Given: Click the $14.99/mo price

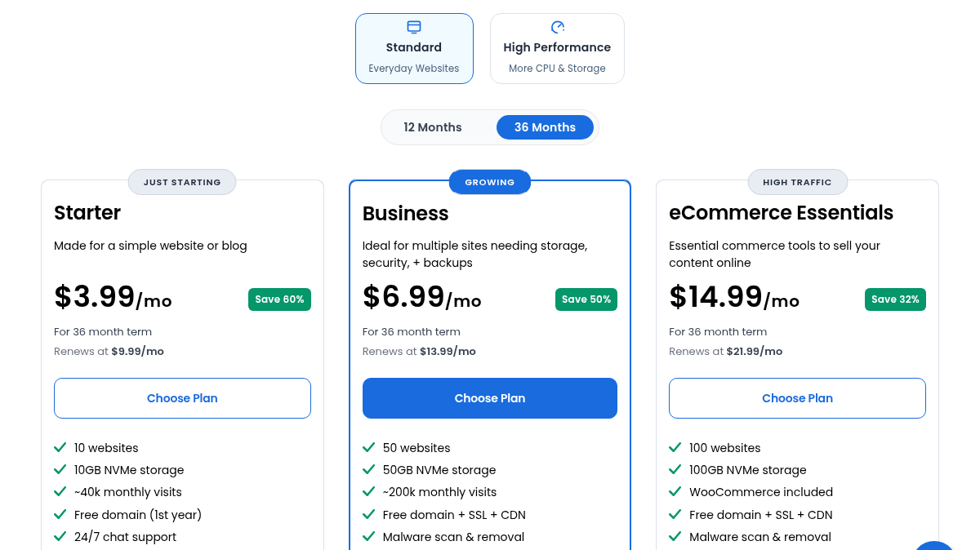Looking at the screenshot, I should tap(734, 297).
